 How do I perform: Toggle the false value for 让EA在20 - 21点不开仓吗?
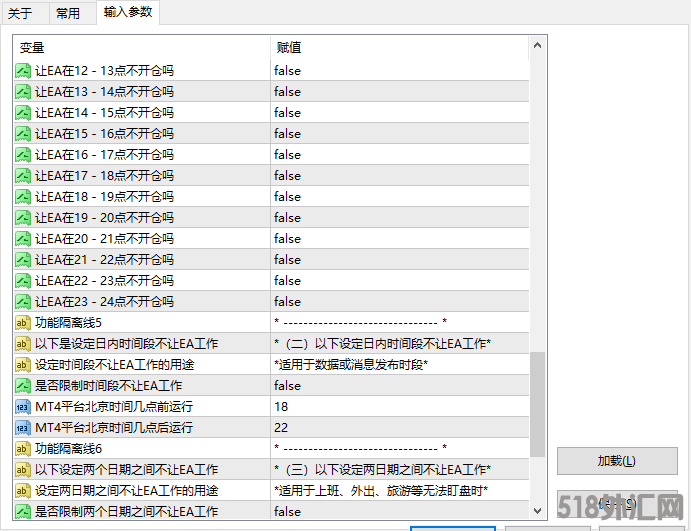[x=287, y=239]
